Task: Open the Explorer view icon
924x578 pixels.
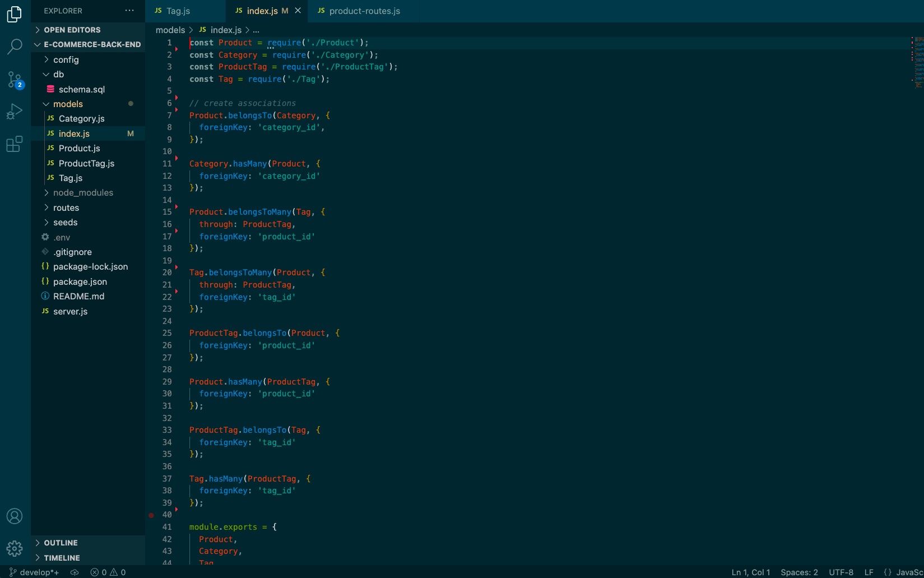Action: point(15,14)
